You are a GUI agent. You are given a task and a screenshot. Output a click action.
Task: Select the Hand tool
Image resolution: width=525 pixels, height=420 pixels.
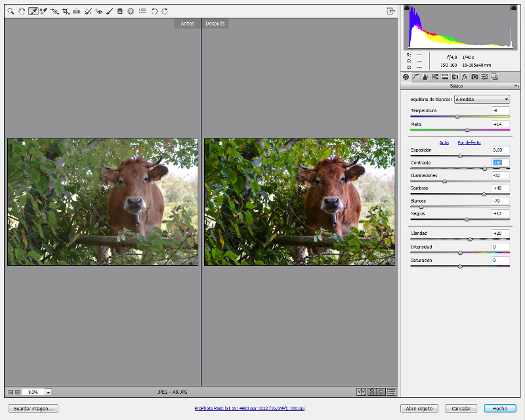pyautogui.click(x=22, y=11)
